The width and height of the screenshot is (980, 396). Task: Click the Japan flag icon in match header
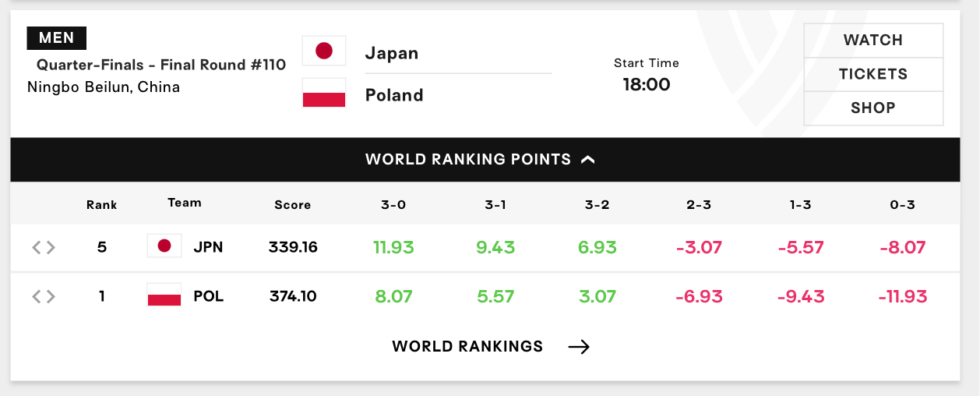click(x=324, y=51)
